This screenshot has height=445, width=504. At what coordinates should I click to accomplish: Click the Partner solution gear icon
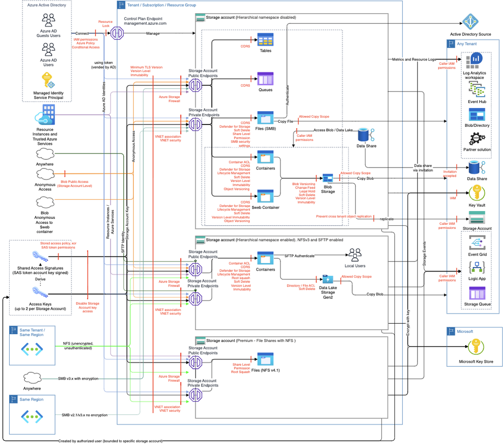477,139
